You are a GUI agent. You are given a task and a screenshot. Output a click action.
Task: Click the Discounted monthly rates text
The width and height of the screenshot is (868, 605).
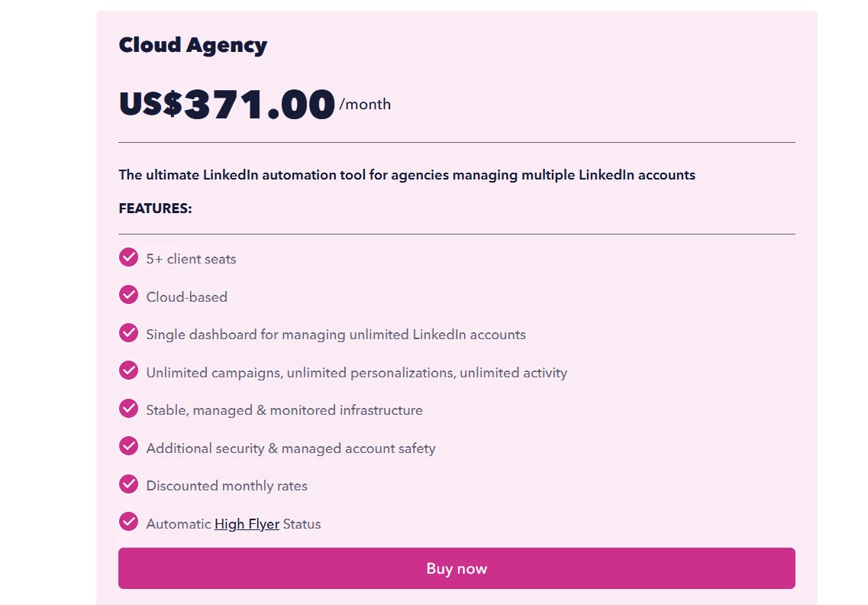click(x=227, y=486)
